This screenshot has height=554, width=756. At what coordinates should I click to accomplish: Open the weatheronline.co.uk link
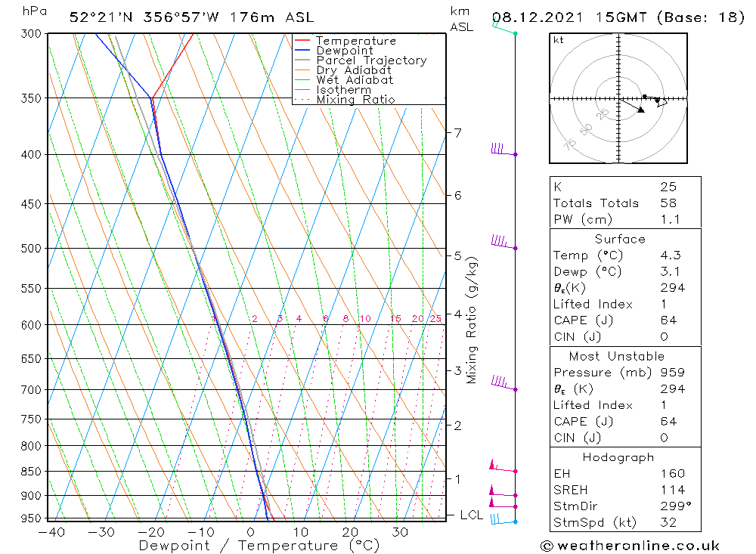(630, 546)
